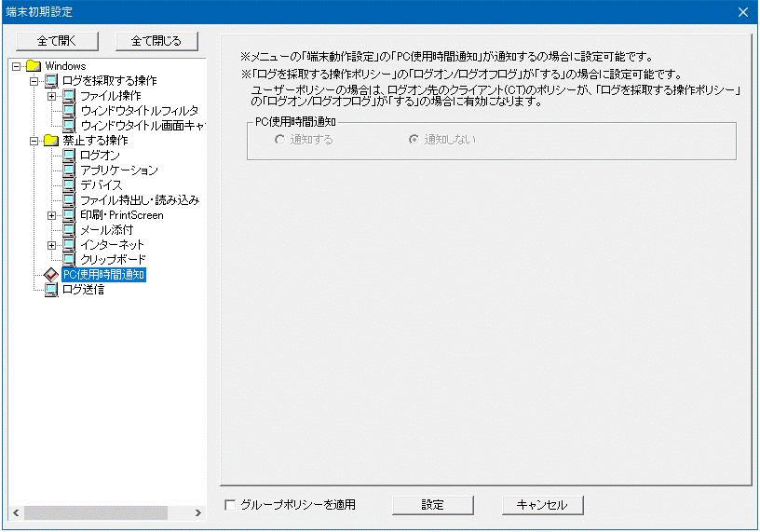Viewport: 760px width, 532px height.
Task: Click the PC使用時間通知 diamond icon
Action: (51, 275)
